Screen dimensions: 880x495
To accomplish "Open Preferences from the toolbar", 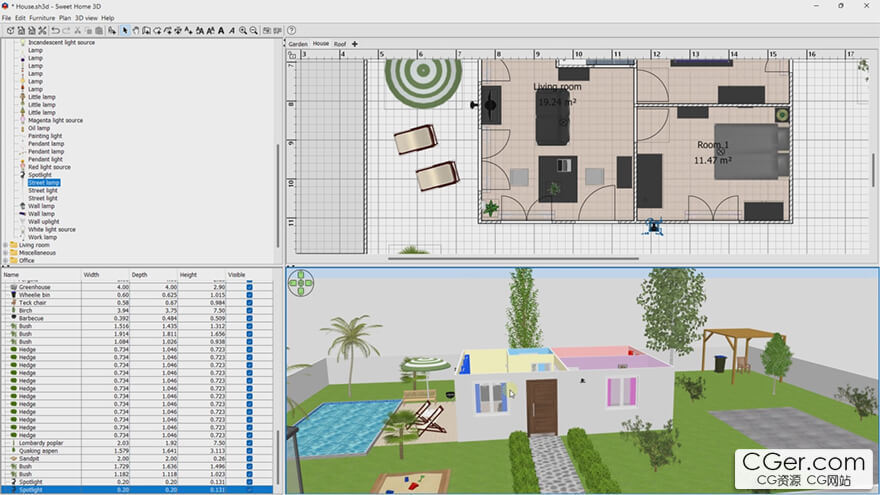I will pyautogui.click(x=42, y=30).
